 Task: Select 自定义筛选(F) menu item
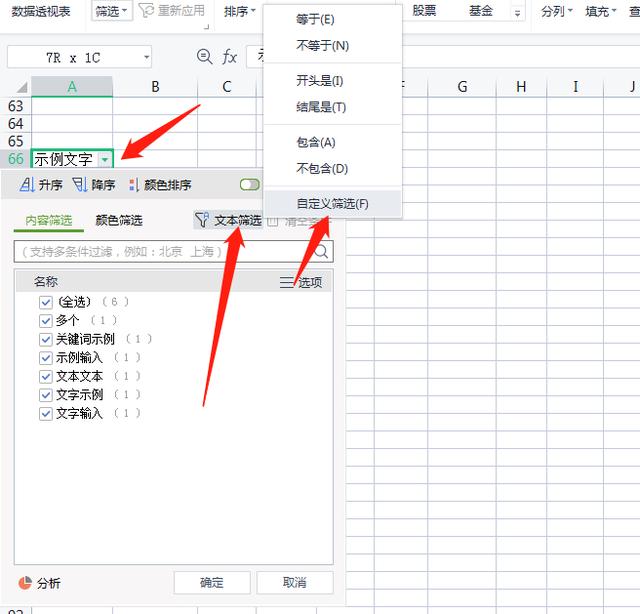click(x=333, y=203)
